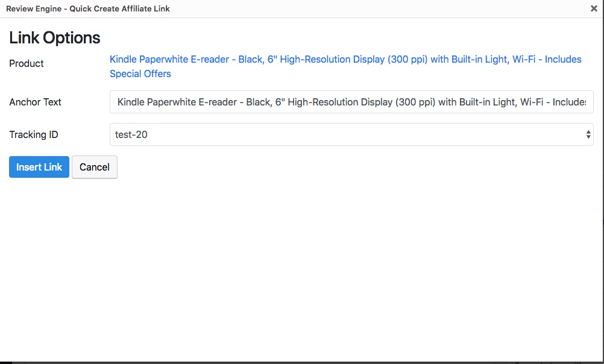Click the Link Options heading
This screenshot has width=604, height=364.
55,38
